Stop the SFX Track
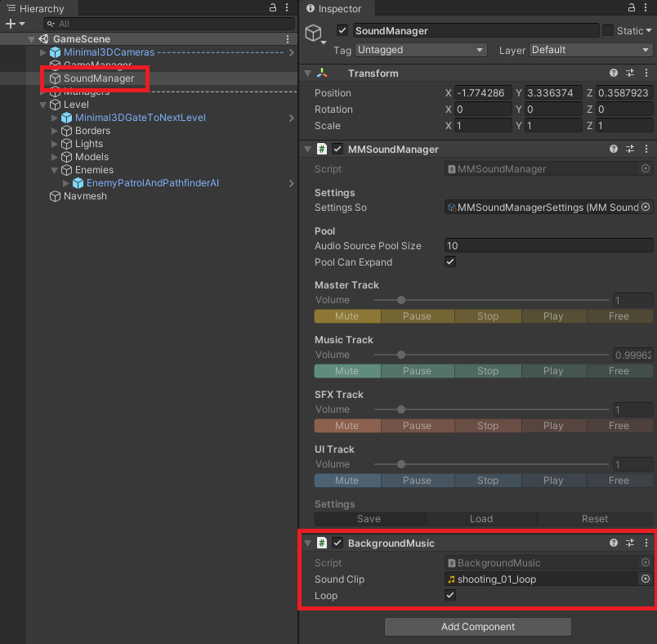This screenshot has height=644, width=657. coord(488,426)
